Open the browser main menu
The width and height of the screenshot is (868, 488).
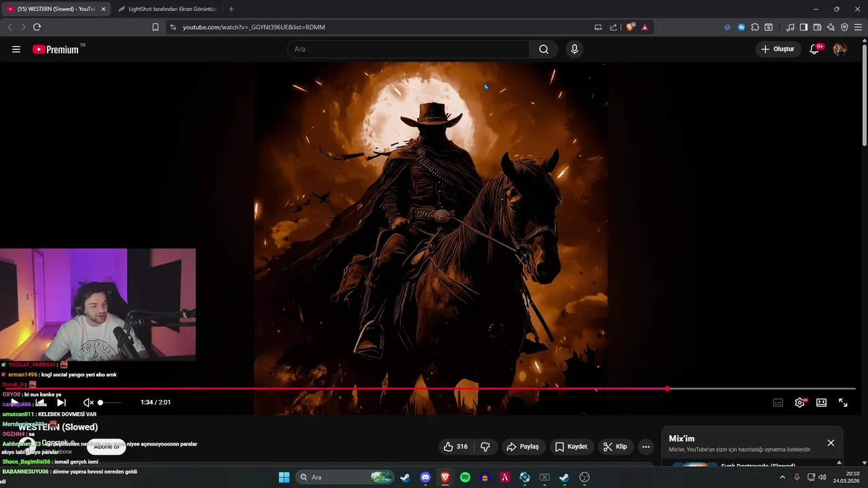pyautogui.click(x=859, y=27)
